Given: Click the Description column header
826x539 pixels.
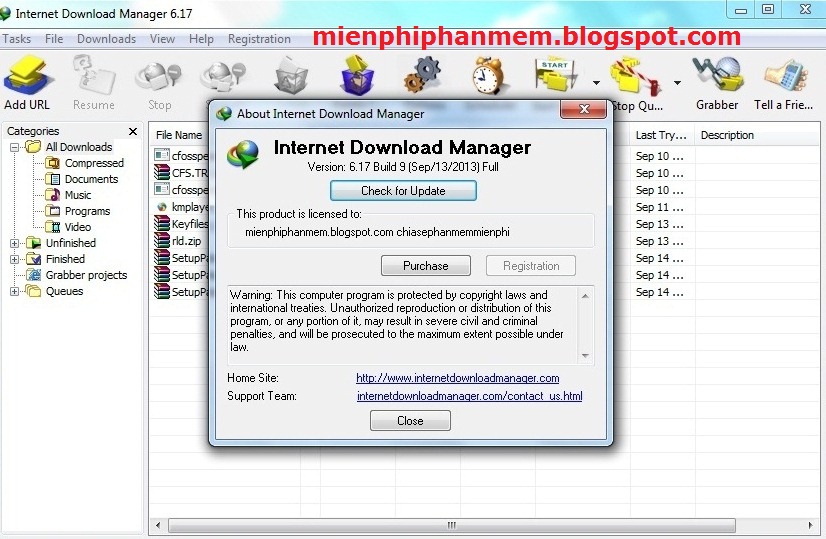Looking at the screenshot, I should tap(727, 135).
